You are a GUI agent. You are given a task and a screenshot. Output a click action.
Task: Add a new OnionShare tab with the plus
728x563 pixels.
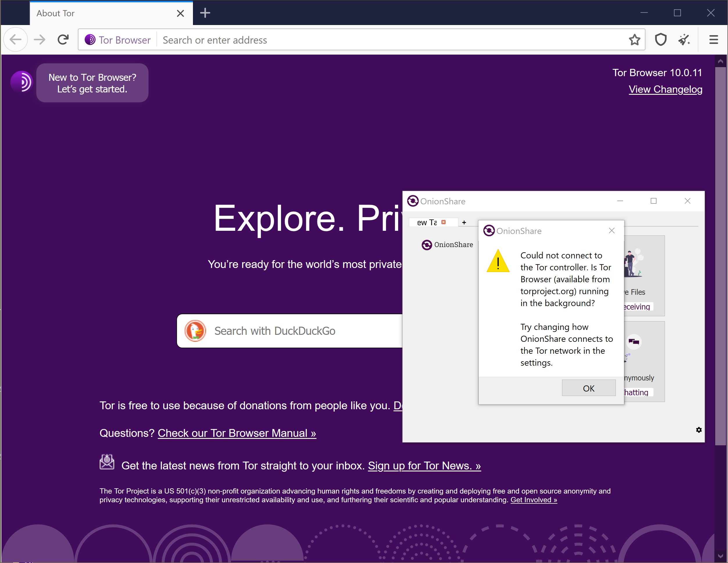point(464,222)
